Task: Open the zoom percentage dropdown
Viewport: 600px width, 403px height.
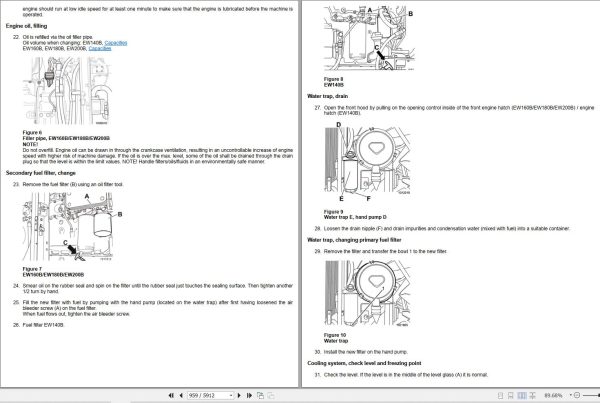Action: 571,395
